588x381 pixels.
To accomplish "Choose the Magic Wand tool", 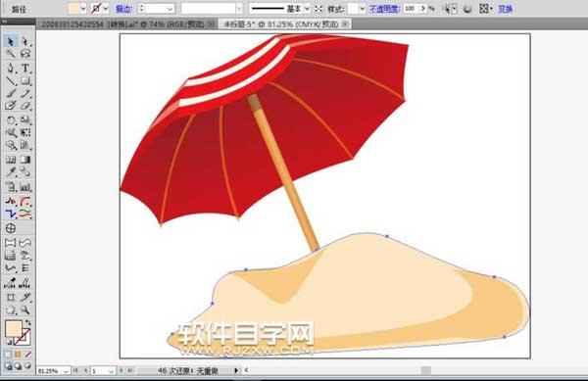I will coord(10,54).
